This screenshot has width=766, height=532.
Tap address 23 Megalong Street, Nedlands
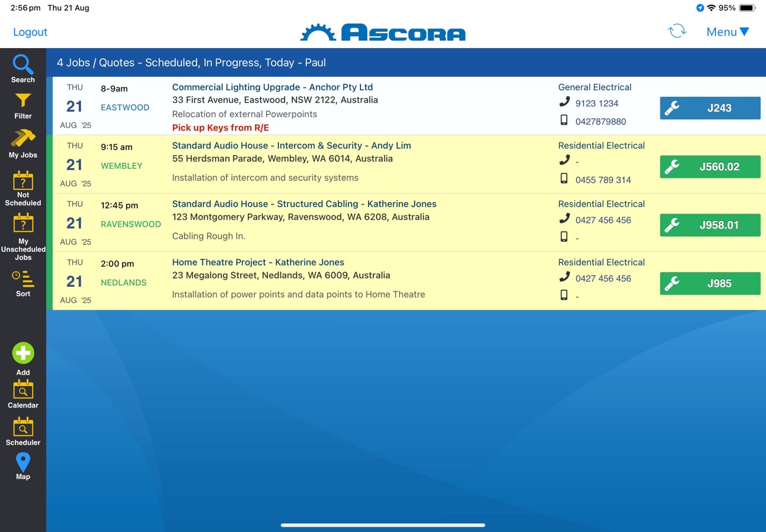(281, 275)
